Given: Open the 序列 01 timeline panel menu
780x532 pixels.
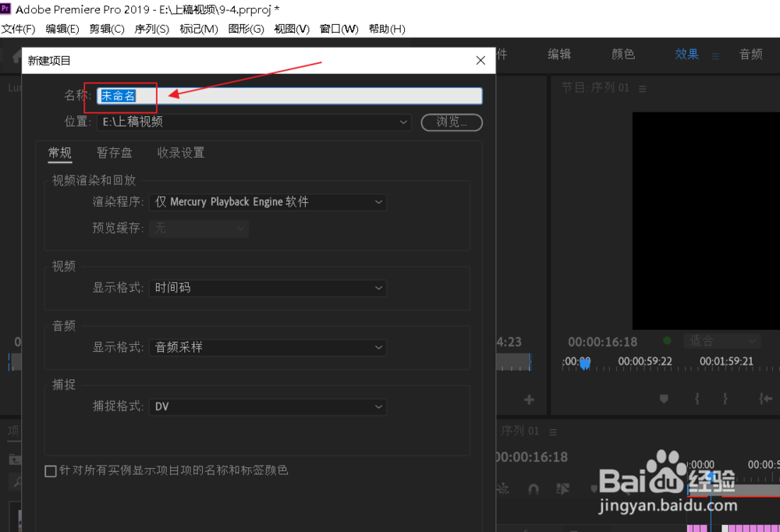Looking at the screenshot, I should tap(553, 432).
